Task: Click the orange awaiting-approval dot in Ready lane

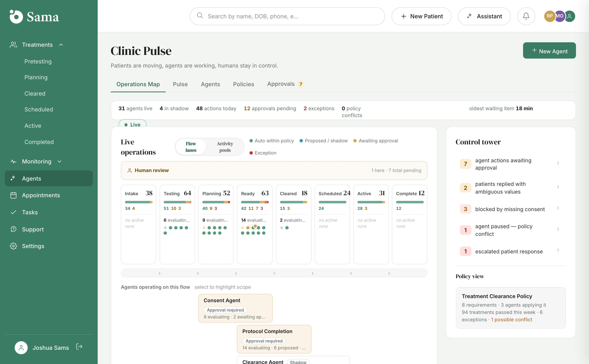Action: 255,226
